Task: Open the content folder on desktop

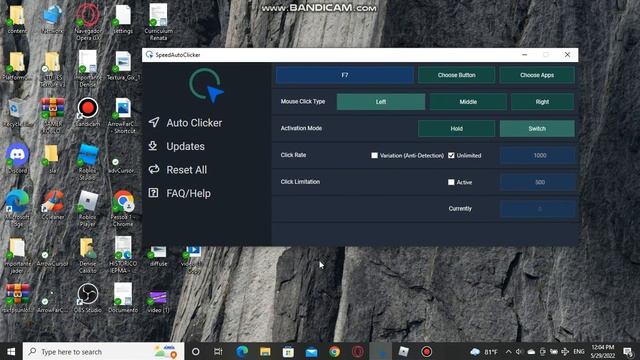Action: tap(17, 18)
